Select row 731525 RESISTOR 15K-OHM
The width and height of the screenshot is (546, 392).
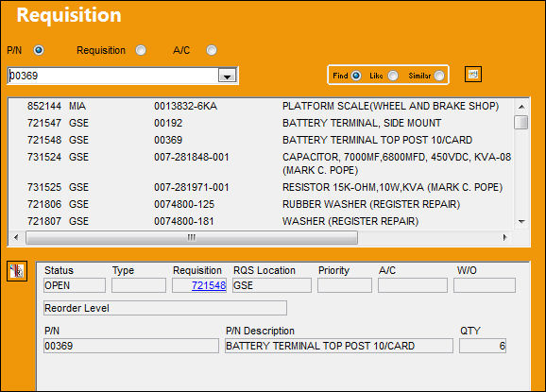pyautogui.click(x=261, y=187)
